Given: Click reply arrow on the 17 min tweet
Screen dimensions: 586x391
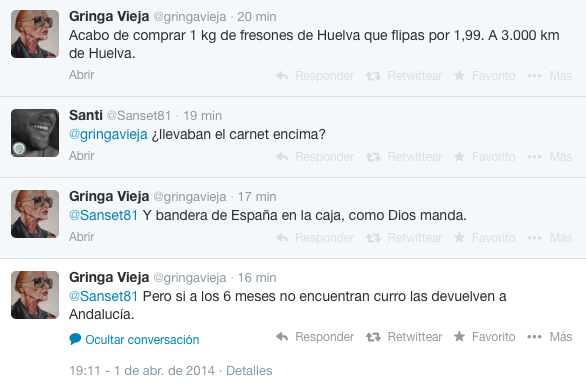Looking at the screenshot, I should 282,238.
